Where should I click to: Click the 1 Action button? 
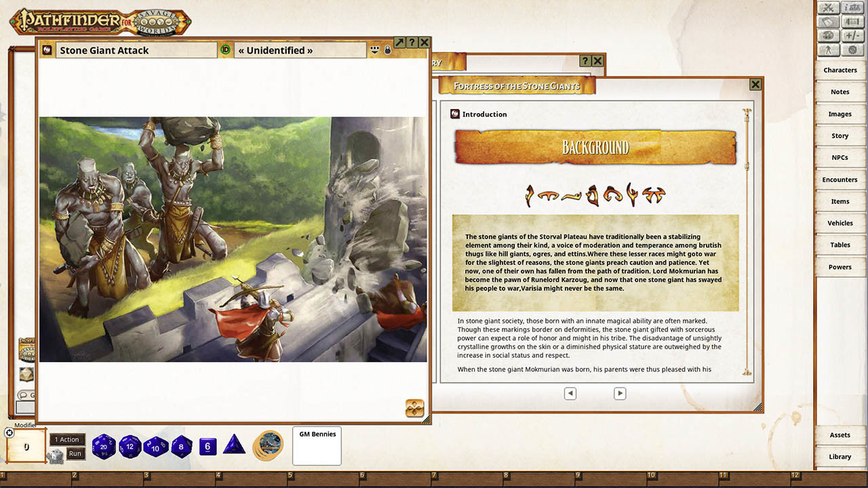coord(66,439)
